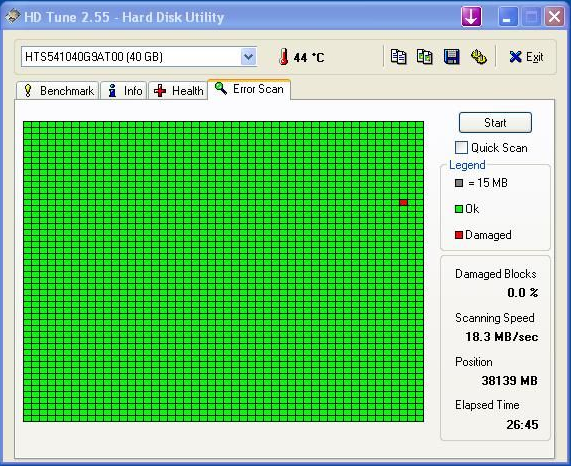The width and height of the screenshot is (571, 466).
Task: Open options via the hand tool icon
Action: click(478, 57)
